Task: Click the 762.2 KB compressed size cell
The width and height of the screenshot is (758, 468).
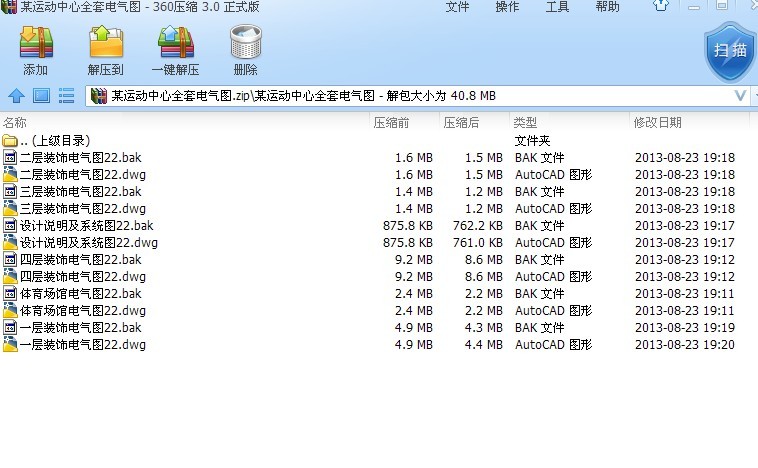Action: (x=478, y=226)
